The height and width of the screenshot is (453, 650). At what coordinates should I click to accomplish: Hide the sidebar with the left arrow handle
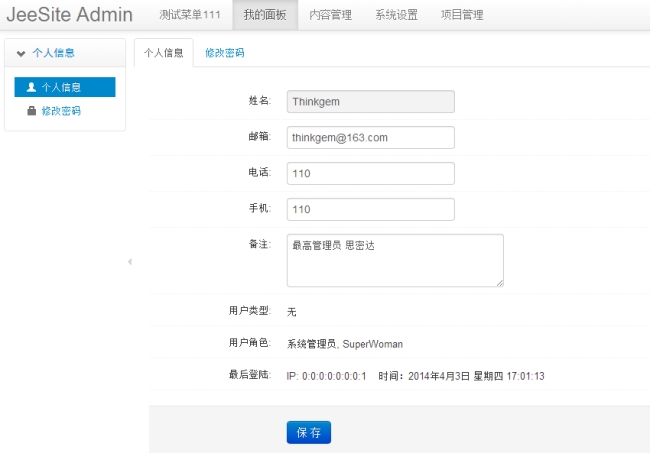[x=130, y=262]
